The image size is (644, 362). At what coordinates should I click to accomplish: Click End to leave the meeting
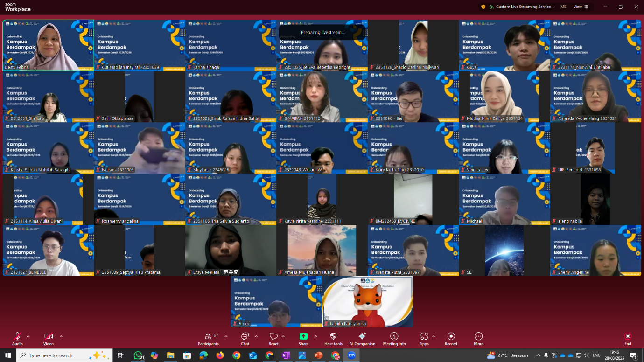click(x=628, y=339)
